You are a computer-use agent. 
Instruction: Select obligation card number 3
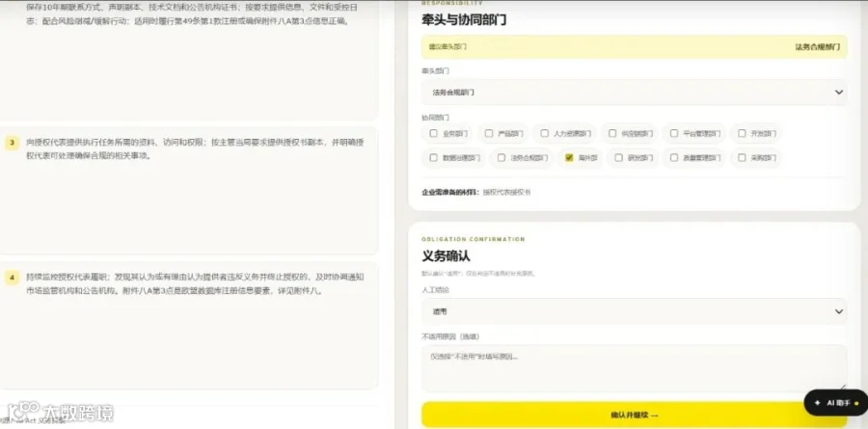click(x=189, y=191)
